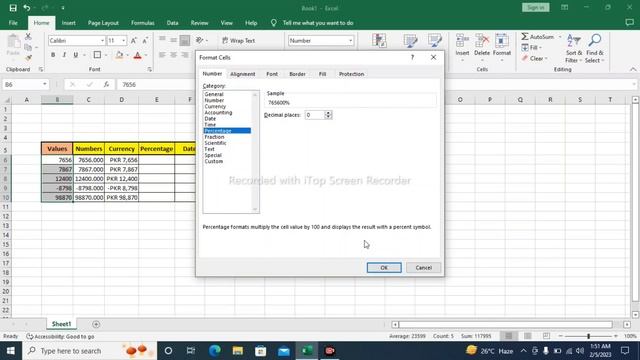Open the Name Box dropdown arrow
This screenshot has height=360, width=640.
(44, 84)
